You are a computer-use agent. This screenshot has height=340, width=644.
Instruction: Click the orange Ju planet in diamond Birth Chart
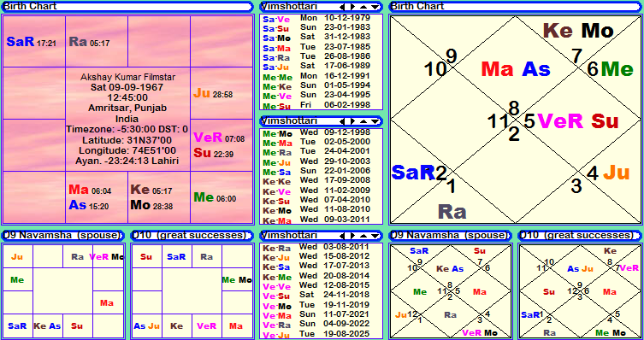pos(616,173)
